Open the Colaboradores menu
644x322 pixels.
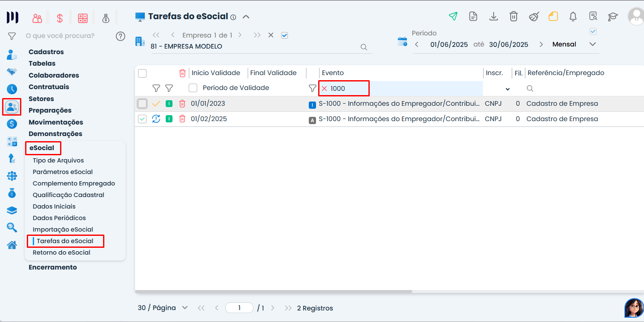(x=54, y=75)
